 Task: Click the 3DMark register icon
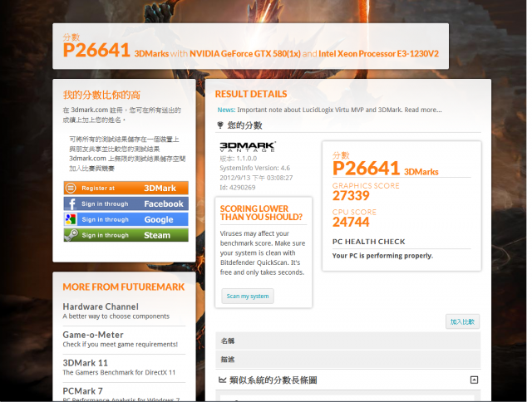[71, 188]
